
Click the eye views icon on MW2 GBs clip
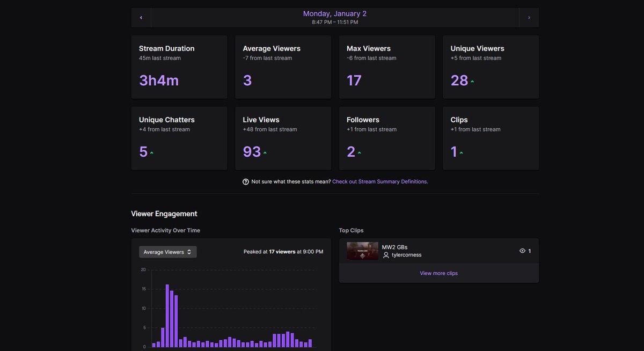point(522,251)
